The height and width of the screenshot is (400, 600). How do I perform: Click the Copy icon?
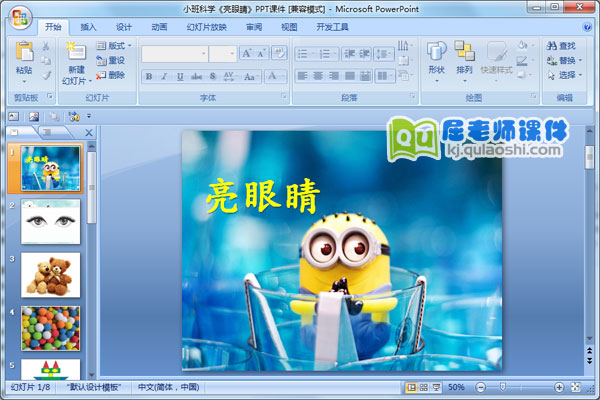(x=46, y=60)
